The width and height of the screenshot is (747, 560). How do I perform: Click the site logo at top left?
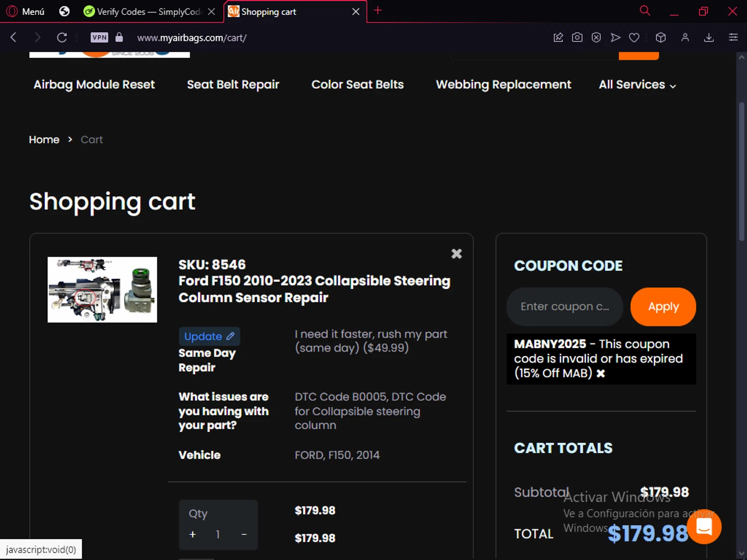coord(110,54)
